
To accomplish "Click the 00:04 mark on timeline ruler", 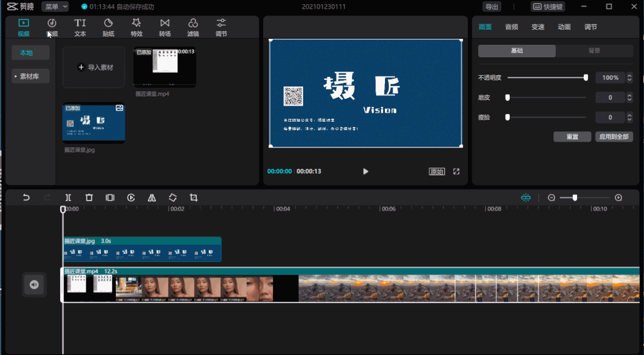I will (283, 209).
